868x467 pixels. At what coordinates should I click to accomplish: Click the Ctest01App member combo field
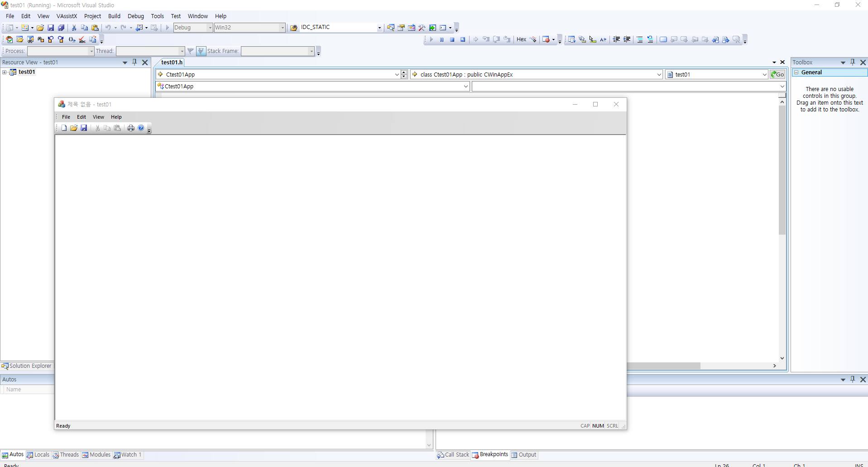312,86
